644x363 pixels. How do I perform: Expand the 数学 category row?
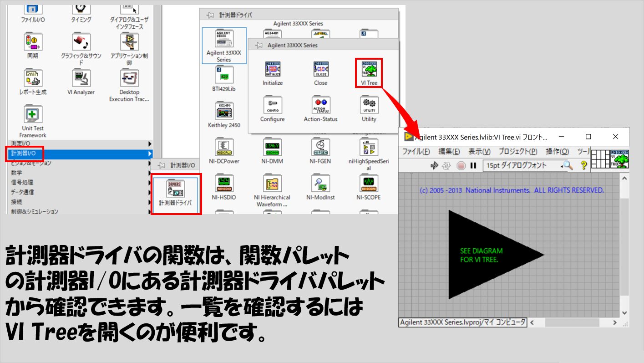[x=80, y=173]
